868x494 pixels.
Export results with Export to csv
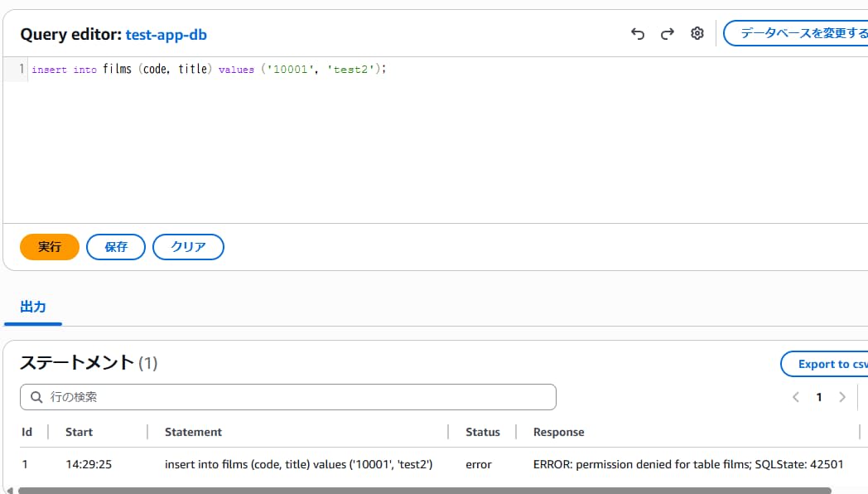point(826,364)
